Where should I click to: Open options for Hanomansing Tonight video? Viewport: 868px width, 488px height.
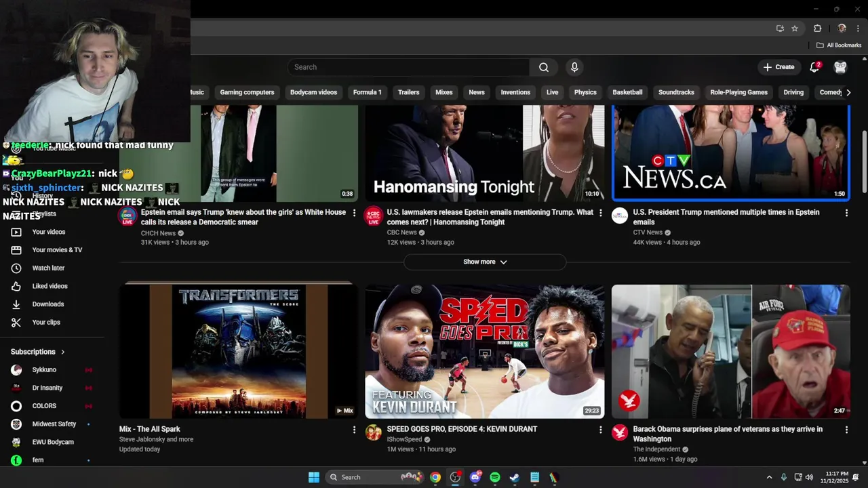600,213
